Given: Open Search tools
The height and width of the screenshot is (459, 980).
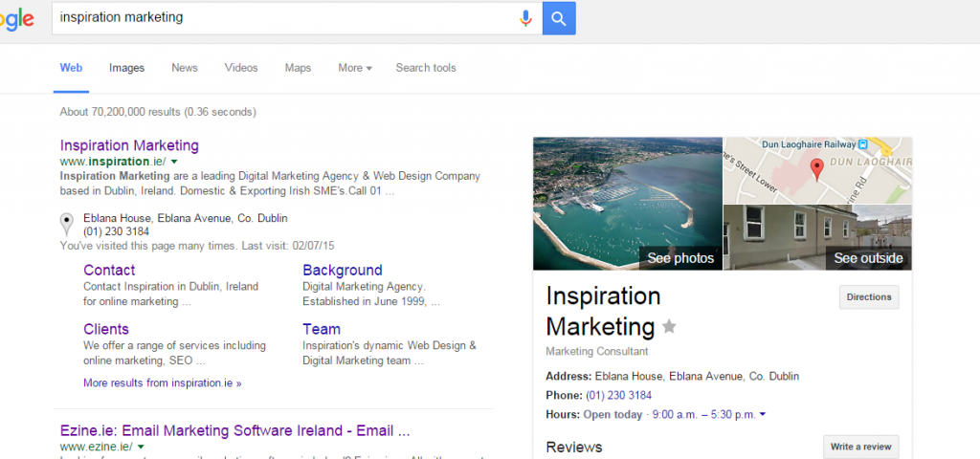Looking at the screenshot, I should [426, 68].
